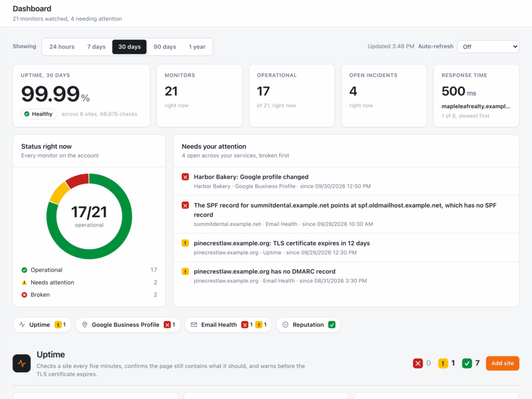Show the 90 days range
The image size is (532, 399).
point(165,47)
